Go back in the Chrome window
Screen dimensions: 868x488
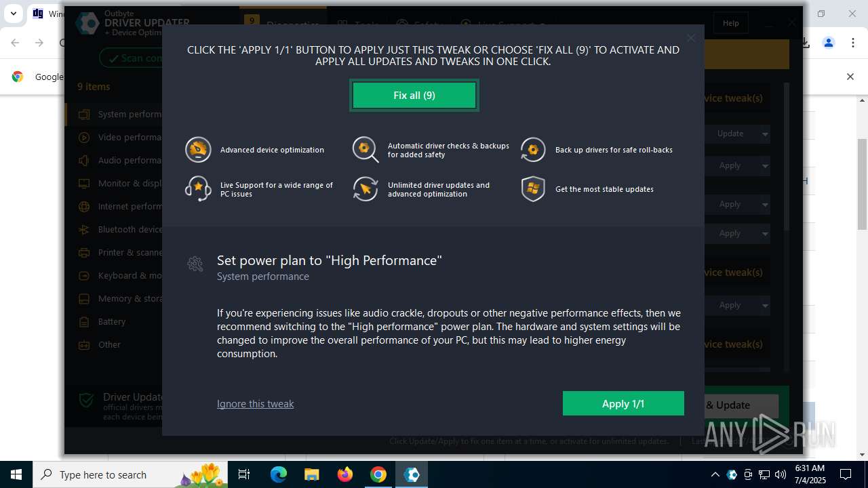click(x=15, y=43)
